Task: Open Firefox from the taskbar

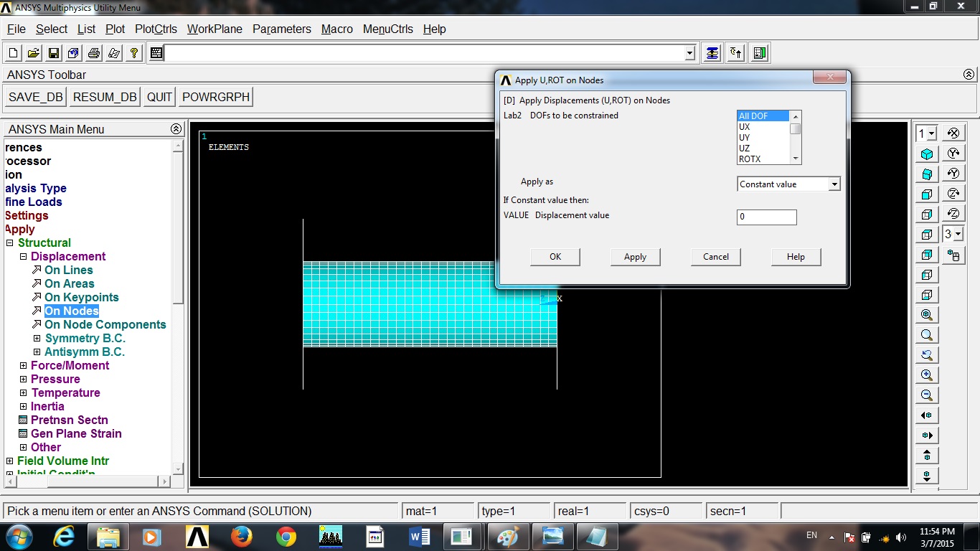Action: click(242, 537)
